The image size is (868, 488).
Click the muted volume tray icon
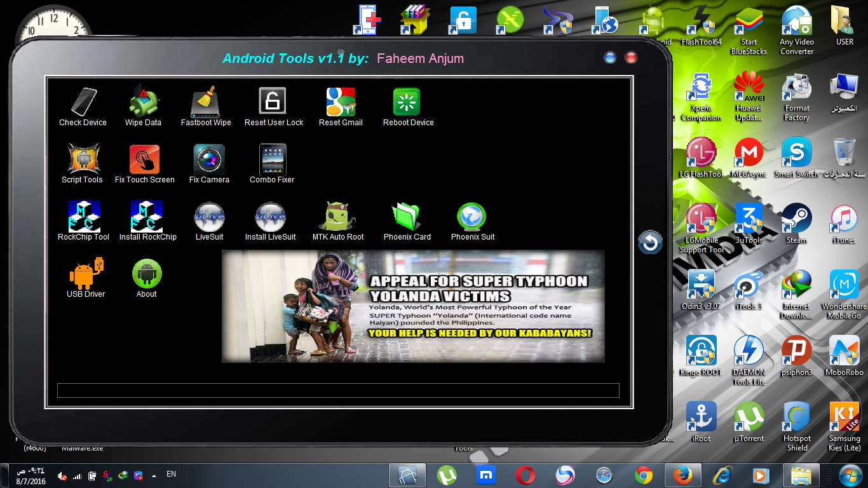pos(62,475)
